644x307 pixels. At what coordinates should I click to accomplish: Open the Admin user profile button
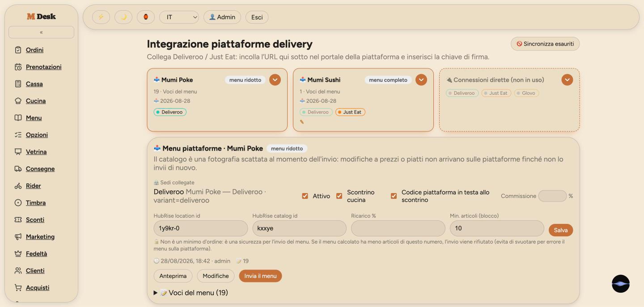point(222,17)
